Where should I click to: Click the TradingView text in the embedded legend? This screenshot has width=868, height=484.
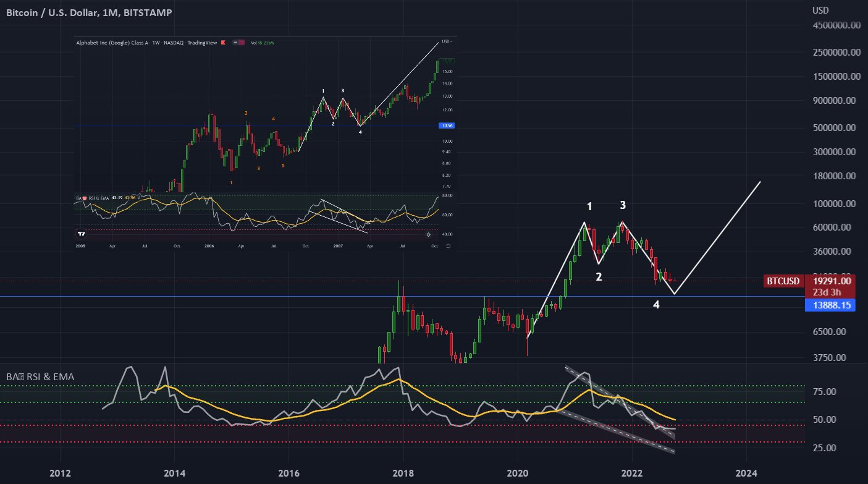tap(204, 43)
